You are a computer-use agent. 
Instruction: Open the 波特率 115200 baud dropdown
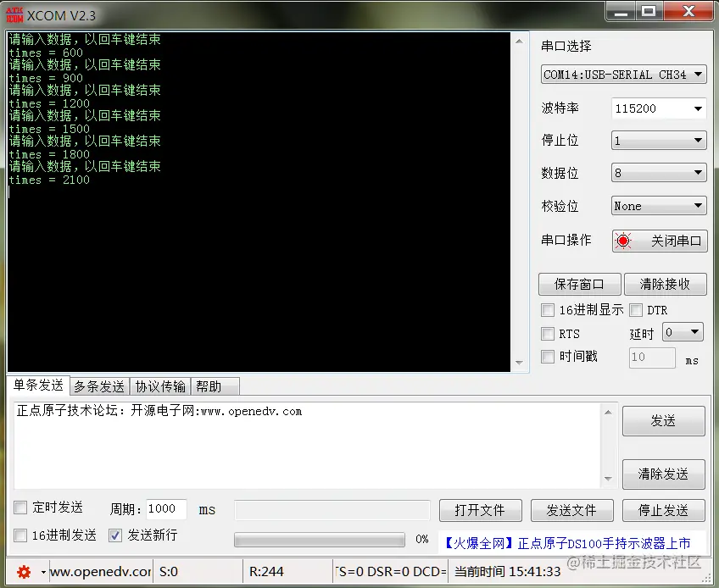point(659,108)
